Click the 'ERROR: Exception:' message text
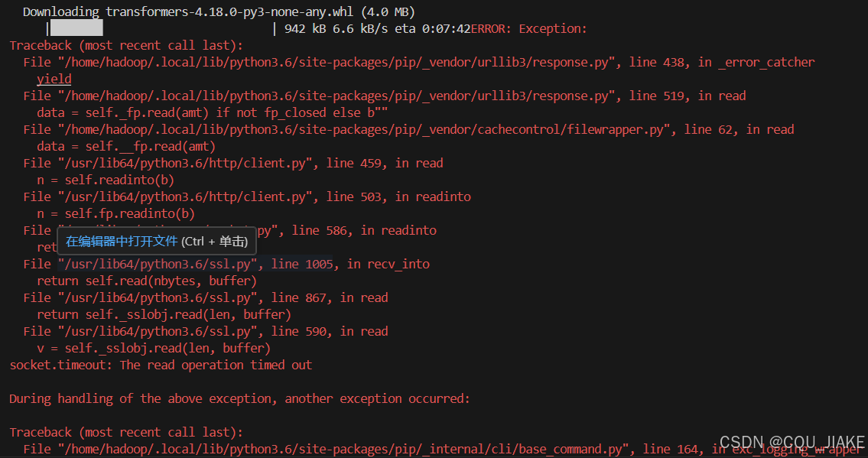868x458 pixels. point(529,29)
